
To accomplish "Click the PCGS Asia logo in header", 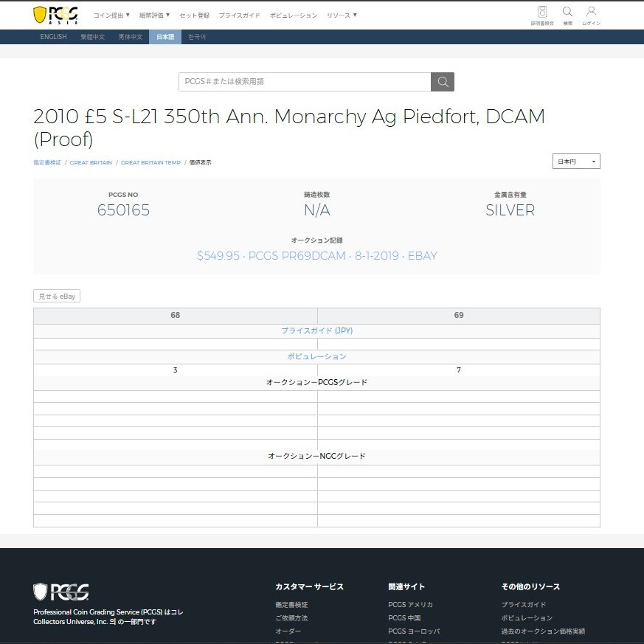I will (55, 15).
